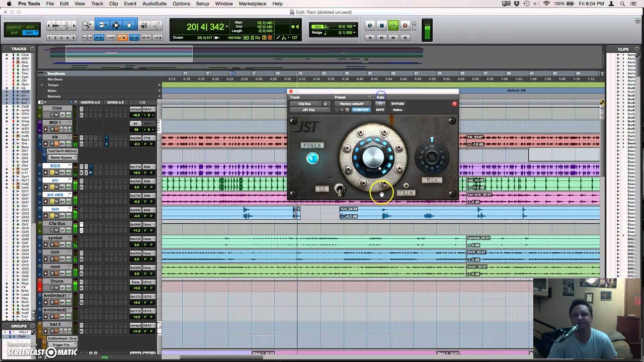
Task: Open the Clip Bus track selector dropdown
Action: pos(305,104)
